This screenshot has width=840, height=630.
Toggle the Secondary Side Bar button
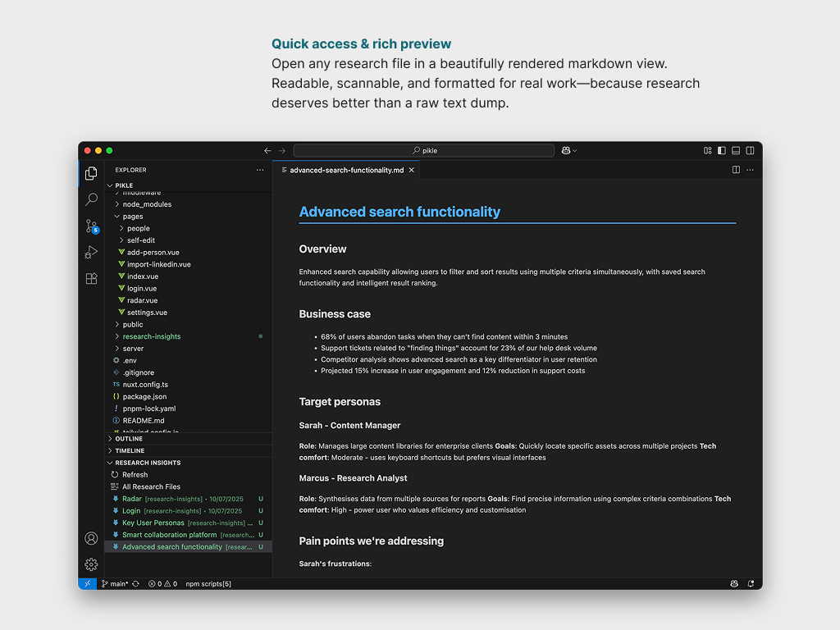point(750,150)
